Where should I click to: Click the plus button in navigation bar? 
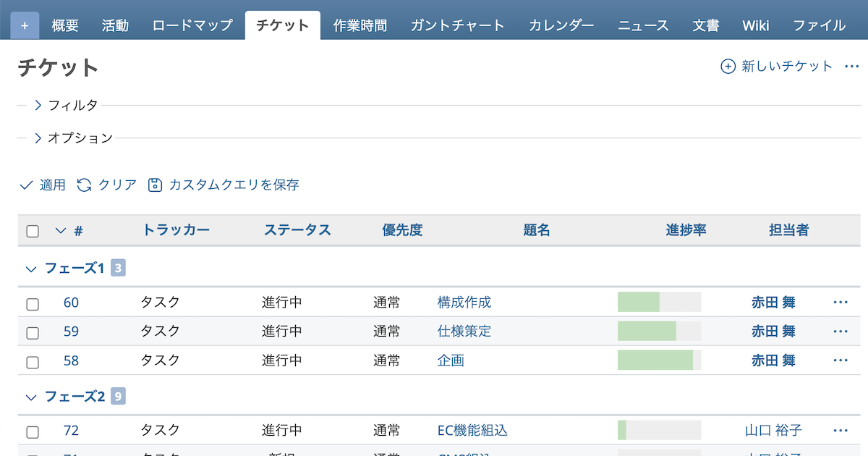[x=25, y=25]
